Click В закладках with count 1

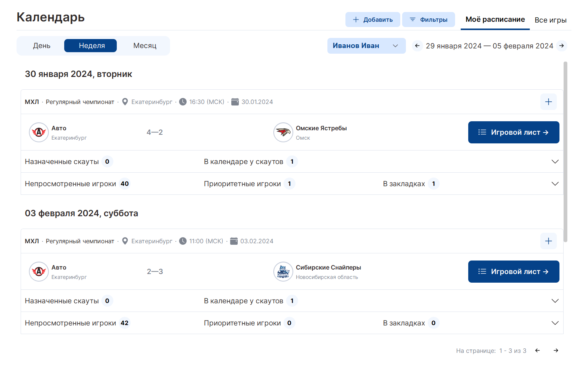411,184
